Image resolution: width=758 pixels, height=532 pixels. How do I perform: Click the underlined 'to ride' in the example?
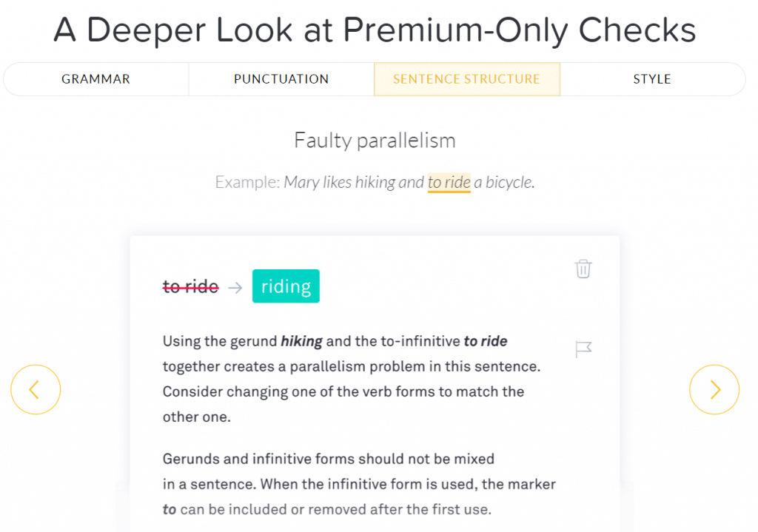point(449,183)
